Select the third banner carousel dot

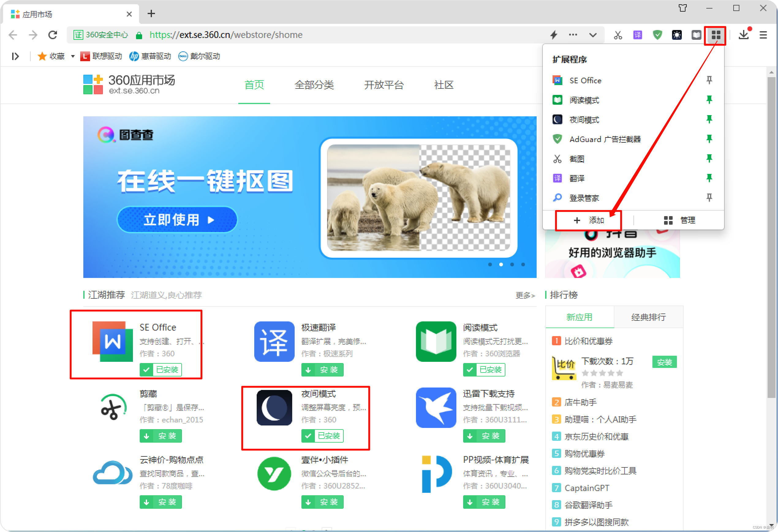(x=512, y=265)
